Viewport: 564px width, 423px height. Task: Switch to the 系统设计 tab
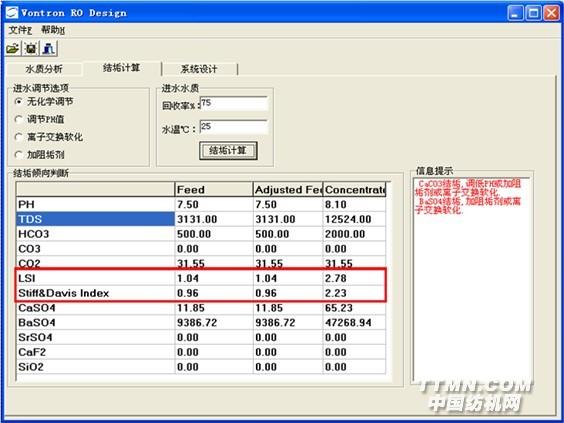pyautogui.click(x=199, y=69)
